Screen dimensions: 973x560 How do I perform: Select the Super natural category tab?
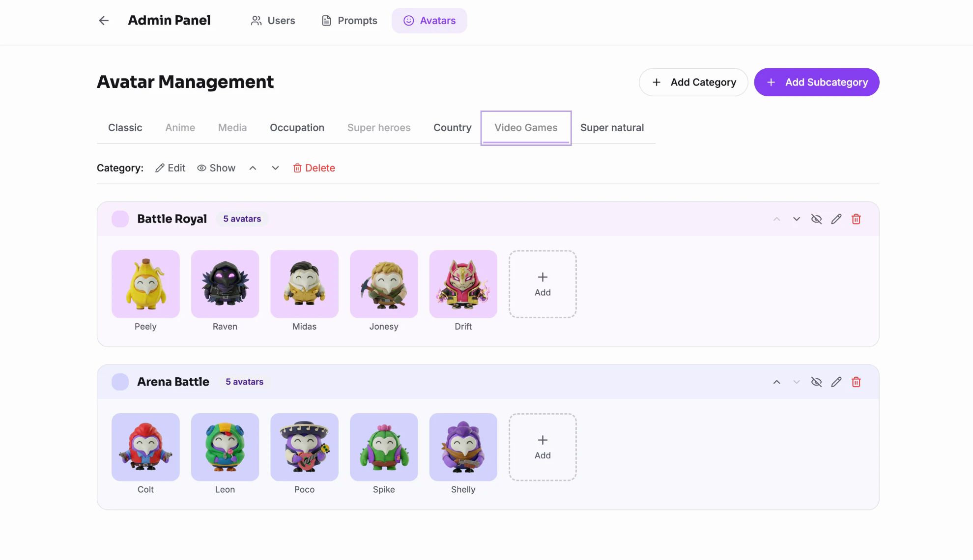click(x=612, y=128)
